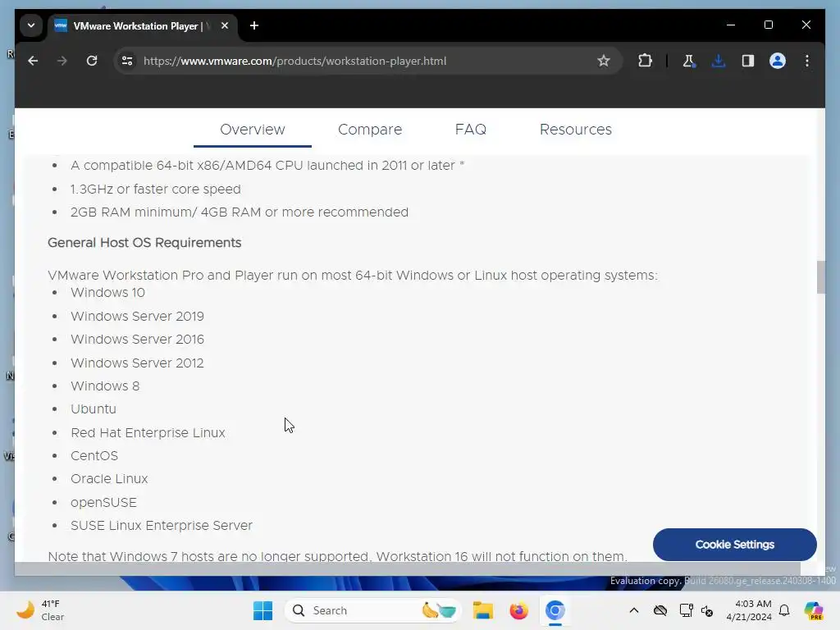Click the 64-bit x86/AMD64 CPU requirement line
The height and width of the screenshot is (630, 840).
point(267,166)
